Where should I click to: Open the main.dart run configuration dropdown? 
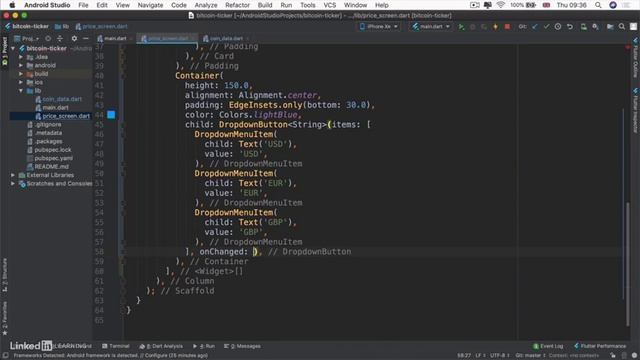tap(431, 27)
